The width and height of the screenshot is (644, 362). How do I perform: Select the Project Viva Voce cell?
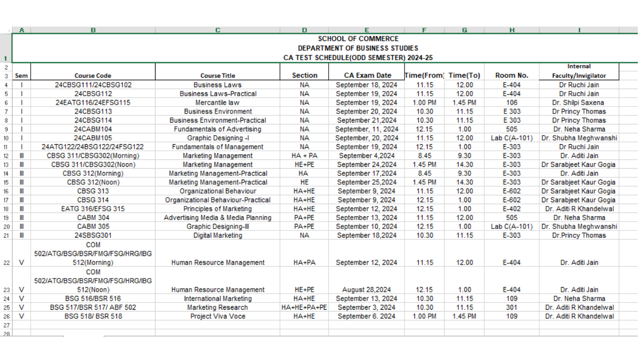click(217, 316)
